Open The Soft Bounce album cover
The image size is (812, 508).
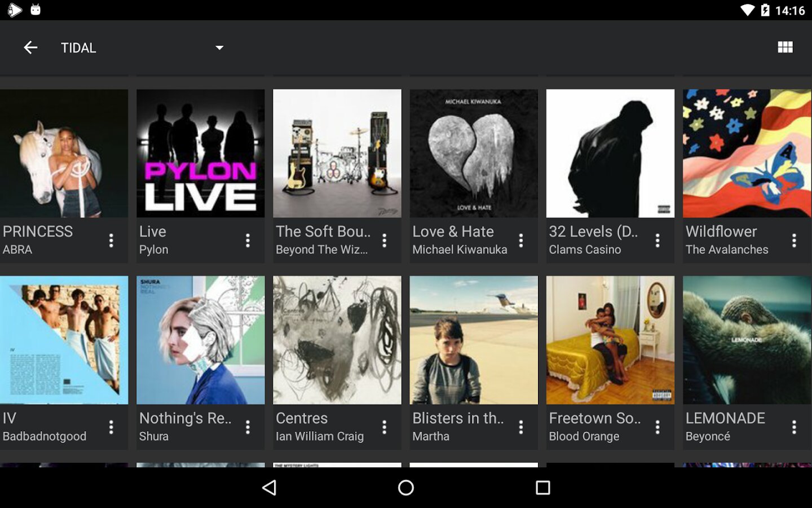[337, 153]
